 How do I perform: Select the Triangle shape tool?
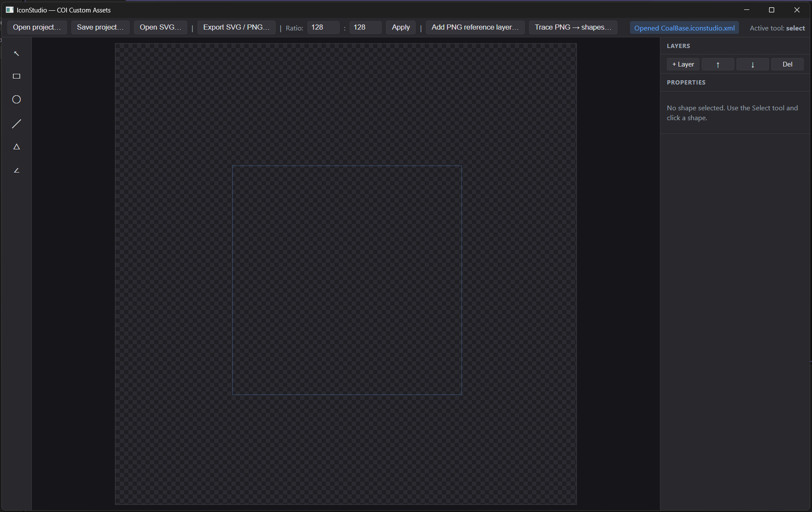coord(16,147)
